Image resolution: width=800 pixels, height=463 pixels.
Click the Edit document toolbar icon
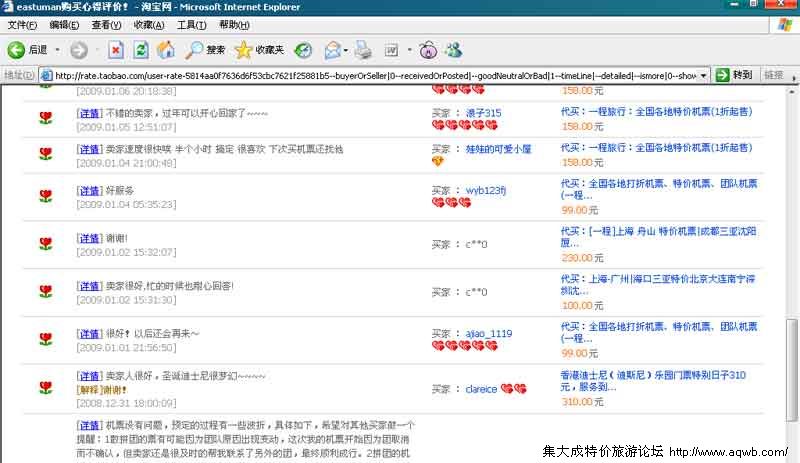391,50
